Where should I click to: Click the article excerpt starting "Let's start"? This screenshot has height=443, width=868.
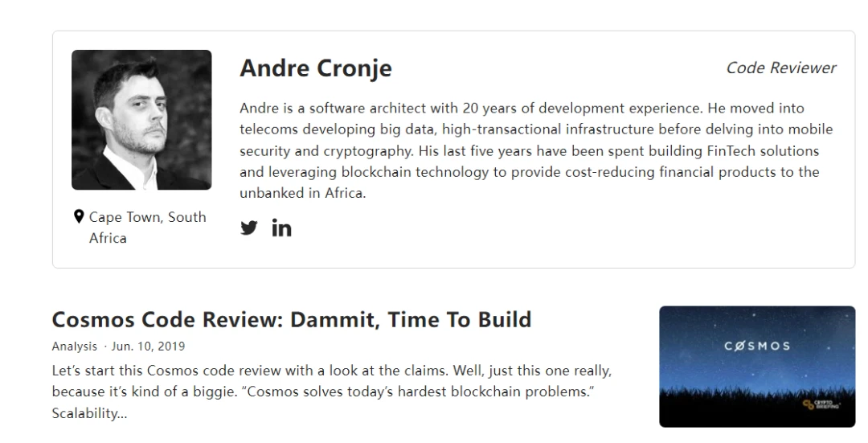332,392
